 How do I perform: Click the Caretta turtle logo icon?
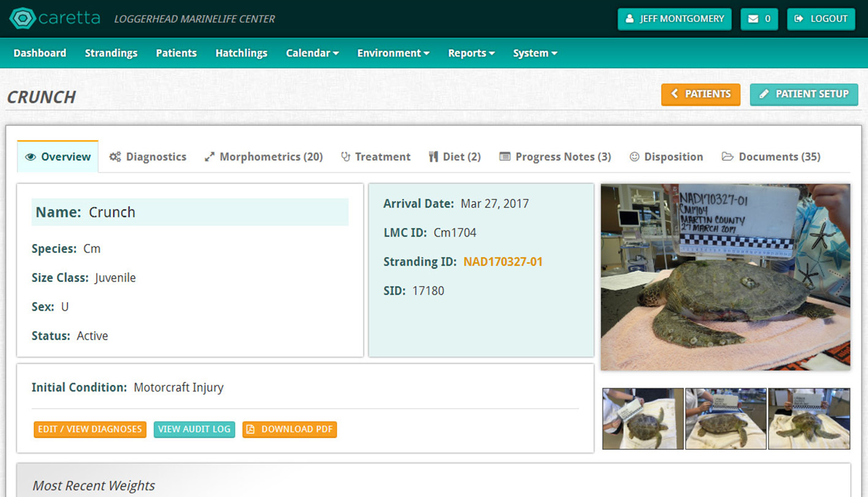point(23,18)
